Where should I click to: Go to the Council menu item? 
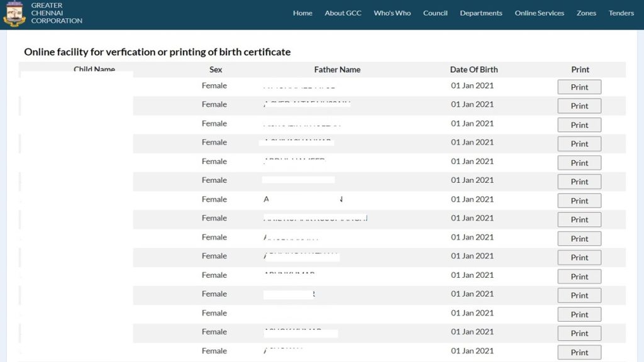click(435, 13)
